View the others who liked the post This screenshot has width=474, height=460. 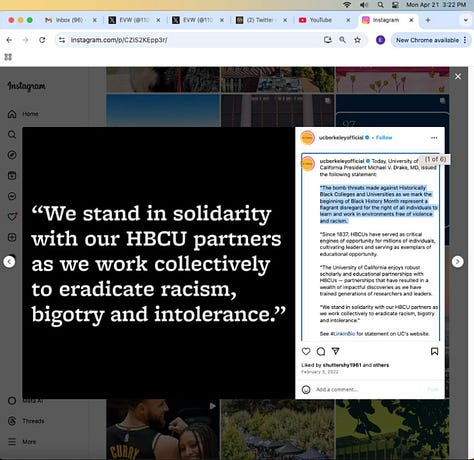380,365
